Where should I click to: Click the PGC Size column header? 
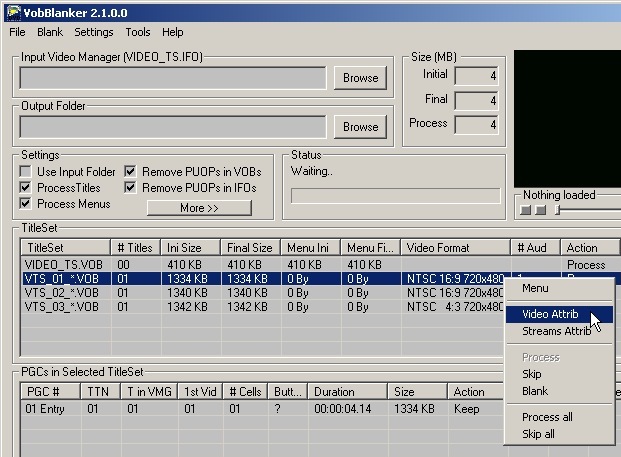click(417, 392)
